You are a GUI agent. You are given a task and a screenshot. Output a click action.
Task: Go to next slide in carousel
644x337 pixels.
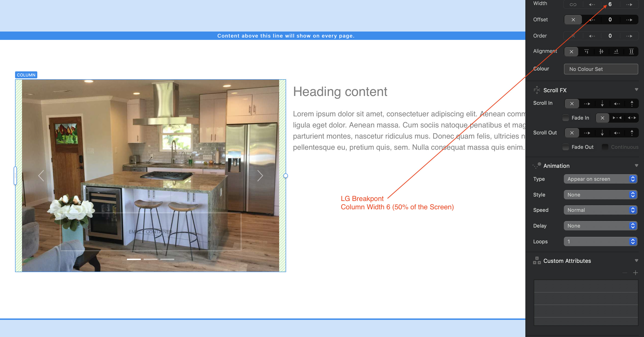tap(260, 176)
